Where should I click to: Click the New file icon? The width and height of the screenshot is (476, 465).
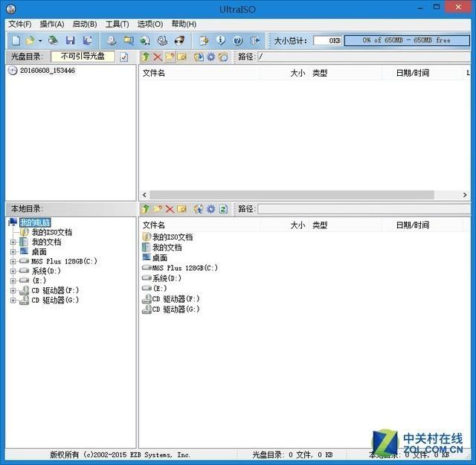(16, 40)
